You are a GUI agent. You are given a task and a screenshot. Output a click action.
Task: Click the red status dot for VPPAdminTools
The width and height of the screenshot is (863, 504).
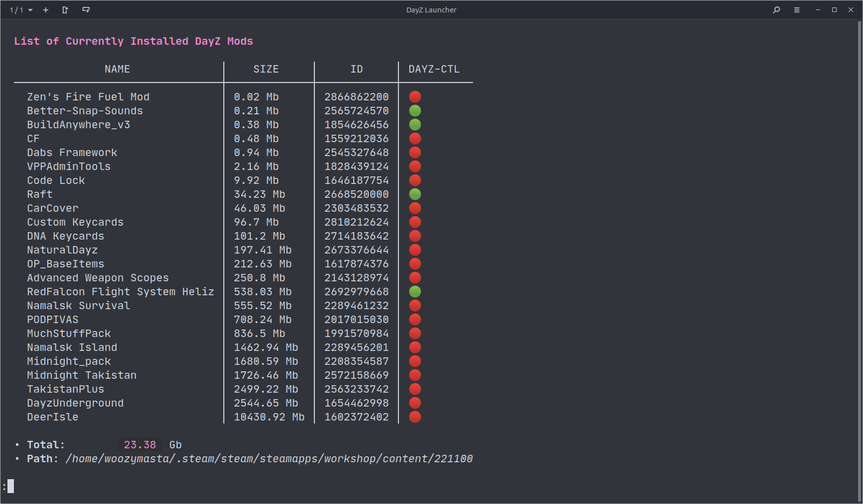[415, 167]
